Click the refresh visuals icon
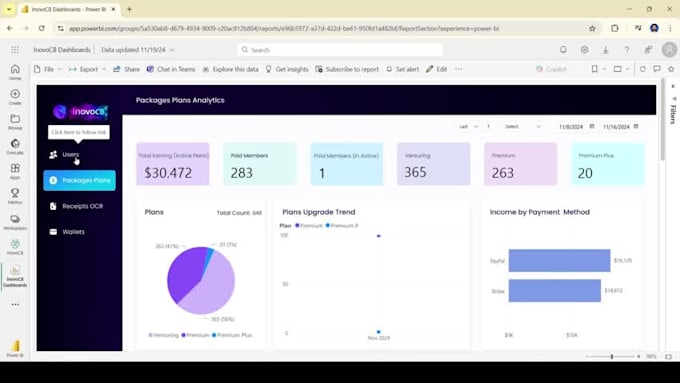 (643, 69)
